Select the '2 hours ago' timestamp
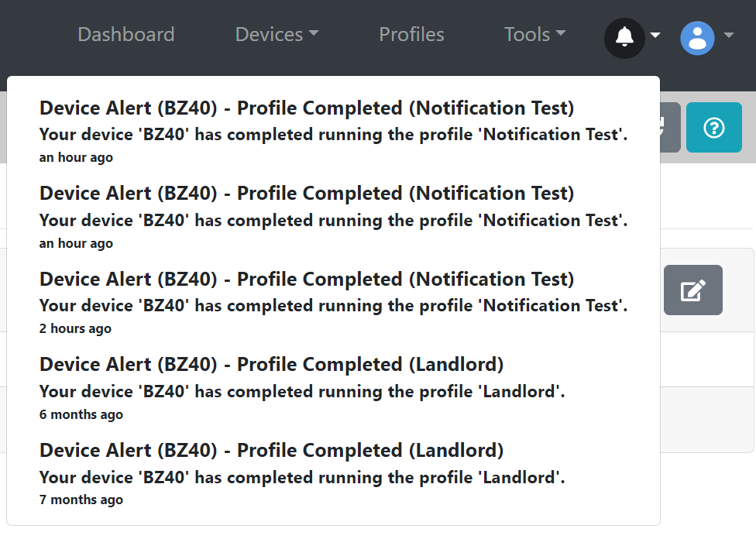 tap(75, 329)
